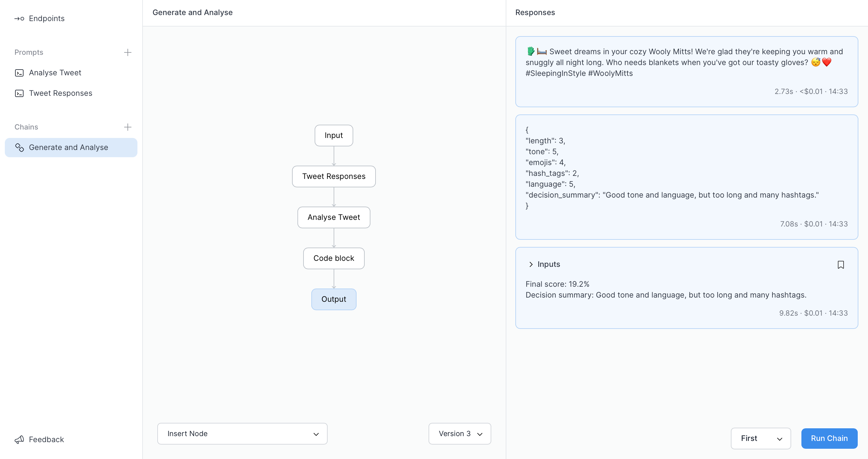Open the Insert Node dropdown
Screen dimensions: 868x459
[242, 434]
